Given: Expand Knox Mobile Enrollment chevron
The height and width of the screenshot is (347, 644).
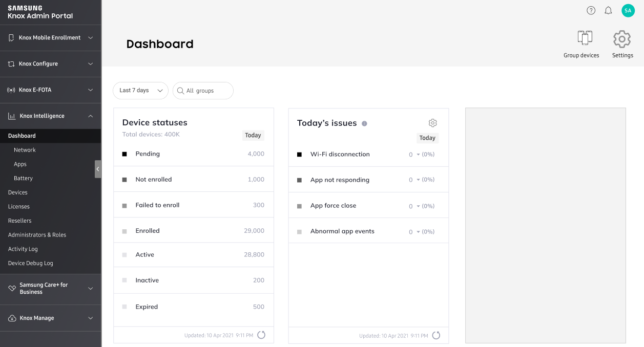Looking at the screenshot, I should click(91, 38).
